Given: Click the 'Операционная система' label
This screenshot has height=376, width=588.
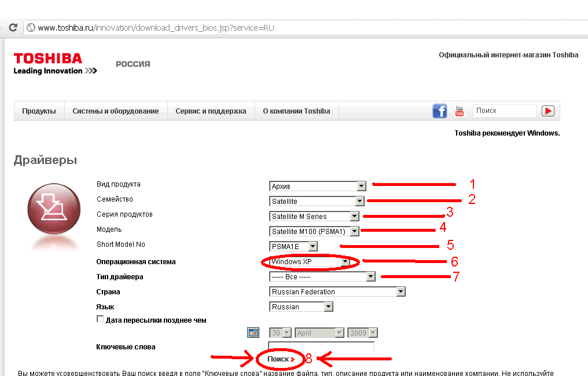Looking at the screenshot, I should pos(136,261).
